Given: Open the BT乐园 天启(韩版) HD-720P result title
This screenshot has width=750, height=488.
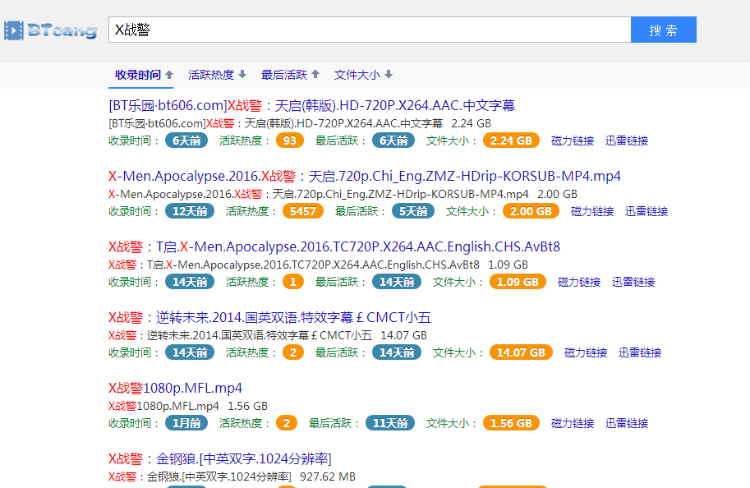Looking at the screenshot, I should coord(312,105).
